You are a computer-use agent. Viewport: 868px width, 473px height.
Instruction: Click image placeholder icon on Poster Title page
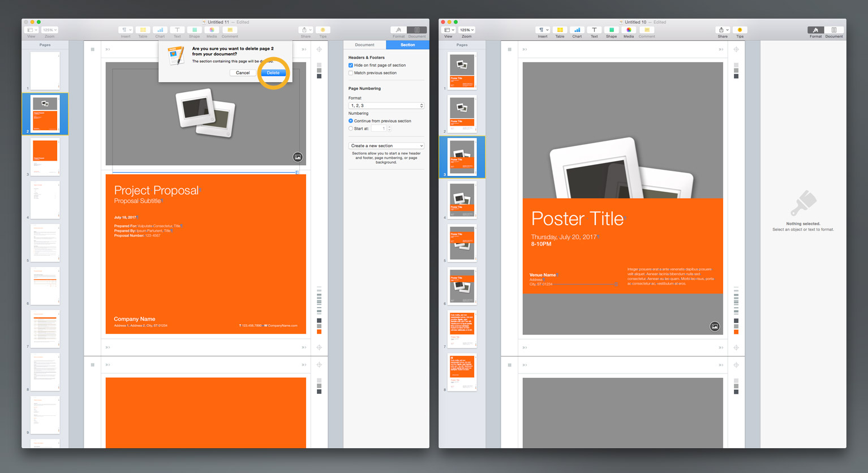[x=715, y=326]
